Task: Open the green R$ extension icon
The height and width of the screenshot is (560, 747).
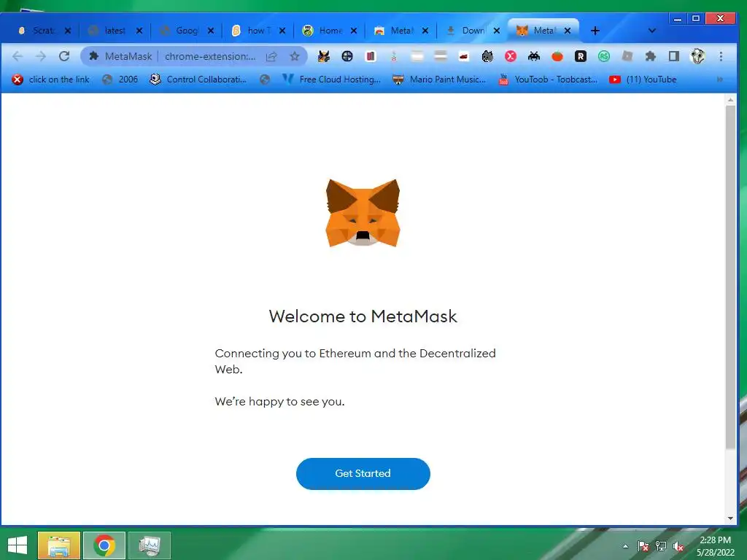Action: click(603, 56)
